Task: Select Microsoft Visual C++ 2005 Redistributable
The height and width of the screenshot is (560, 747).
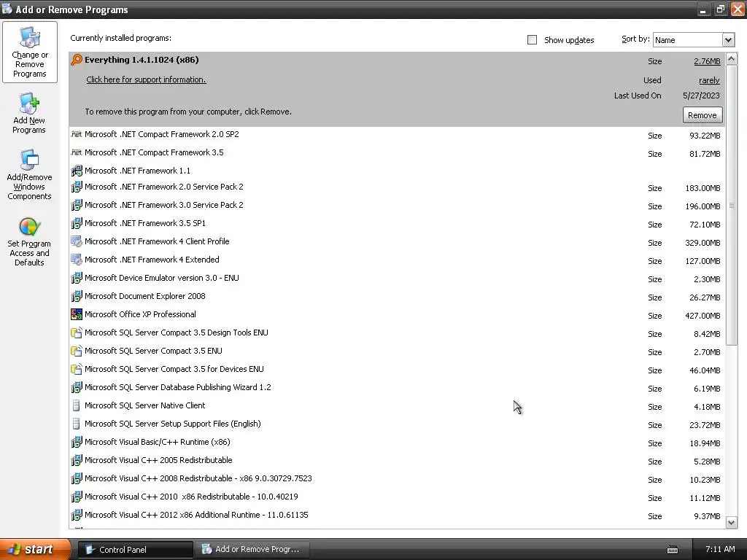Action: click(x=397, y=461)
